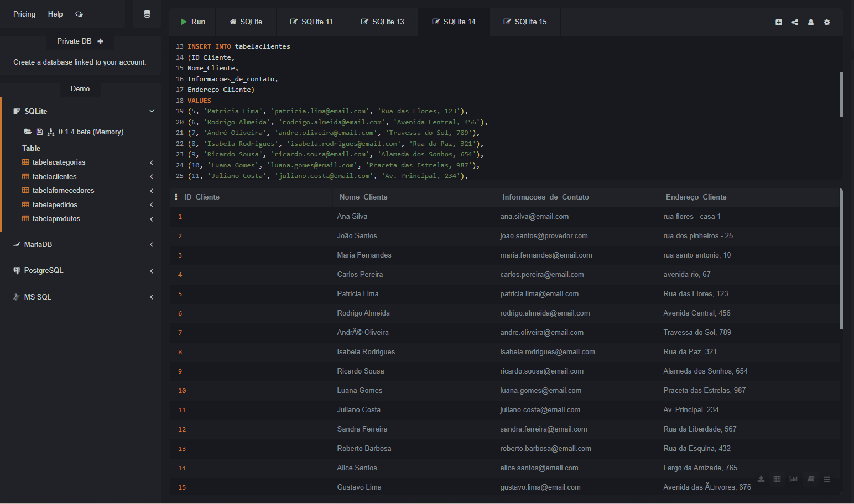Click the MS SQL server icon
Screen dimensions: 854x504
pyautogui.click(x=17, y=297)
